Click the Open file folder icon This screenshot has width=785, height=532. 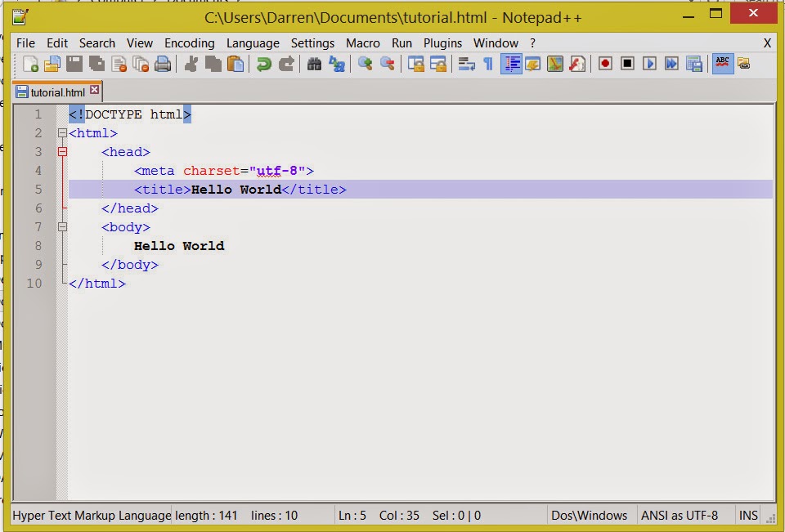click(52, 64)
